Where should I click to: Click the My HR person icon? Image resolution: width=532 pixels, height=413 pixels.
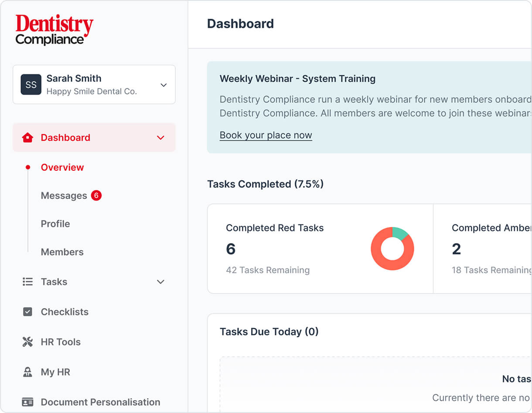click(x=27, y=372)
